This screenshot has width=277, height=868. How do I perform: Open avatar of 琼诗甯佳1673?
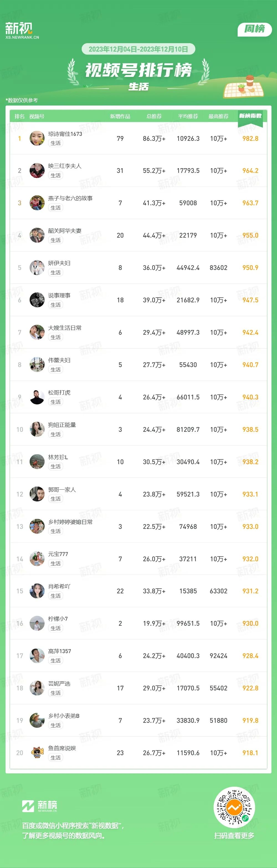click(37, 138)
